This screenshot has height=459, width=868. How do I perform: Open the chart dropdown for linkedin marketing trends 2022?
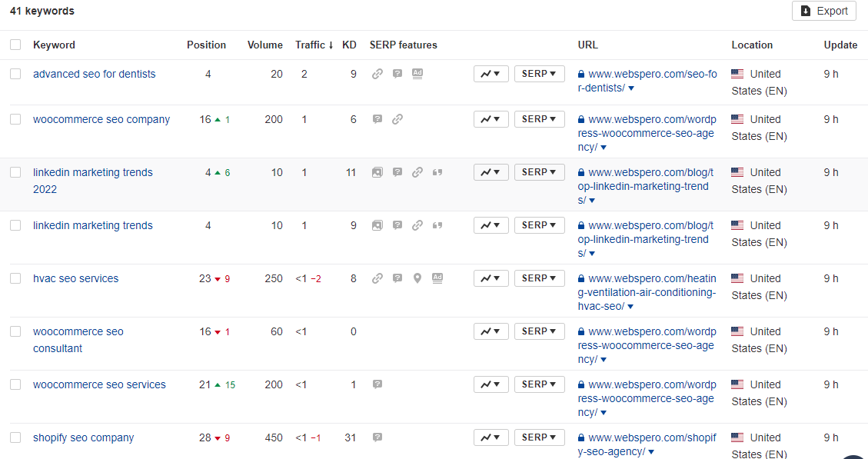[x=491, y=172]
